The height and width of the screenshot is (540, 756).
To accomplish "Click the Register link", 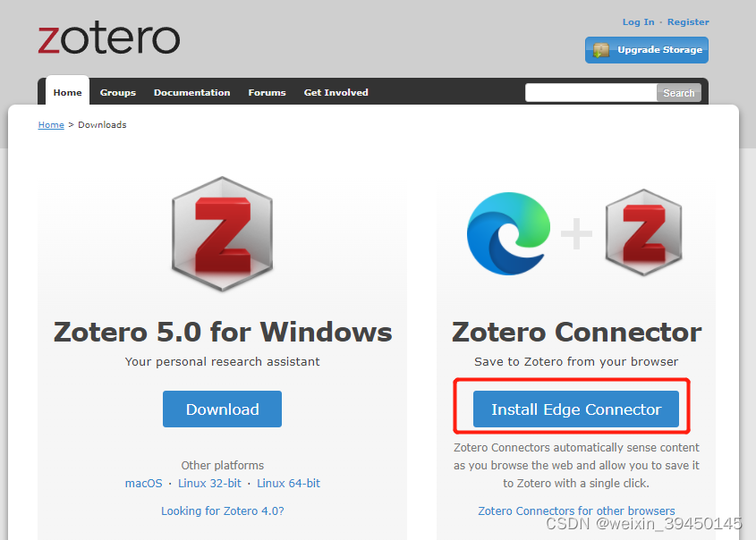I will 688,22.
